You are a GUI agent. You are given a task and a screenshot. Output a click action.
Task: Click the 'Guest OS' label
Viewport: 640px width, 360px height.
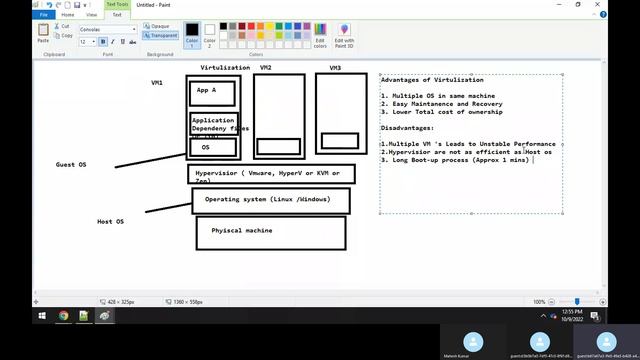point(71,164)
